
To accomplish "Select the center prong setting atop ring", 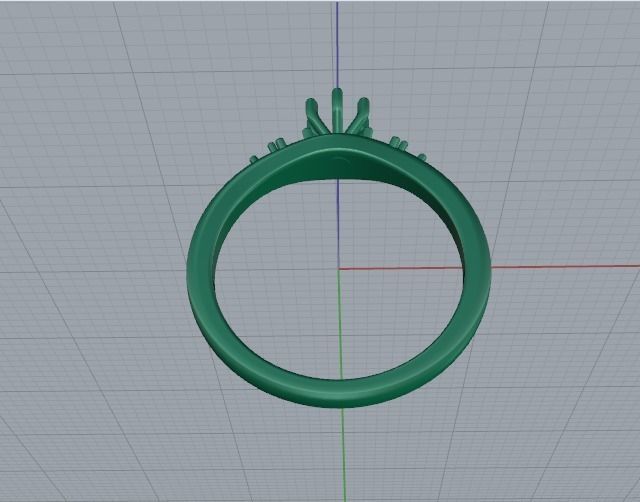I will point(337,113).
